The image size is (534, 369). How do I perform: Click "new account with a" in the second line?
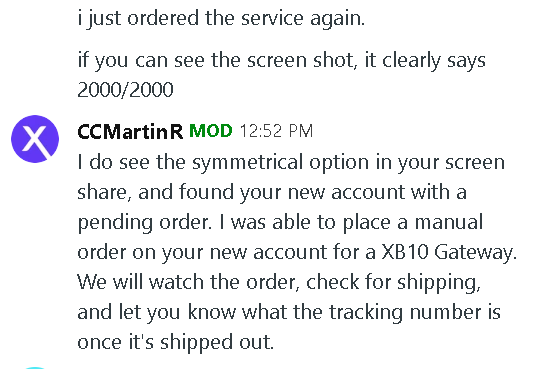pyautogui.click(x=377, y=192)
